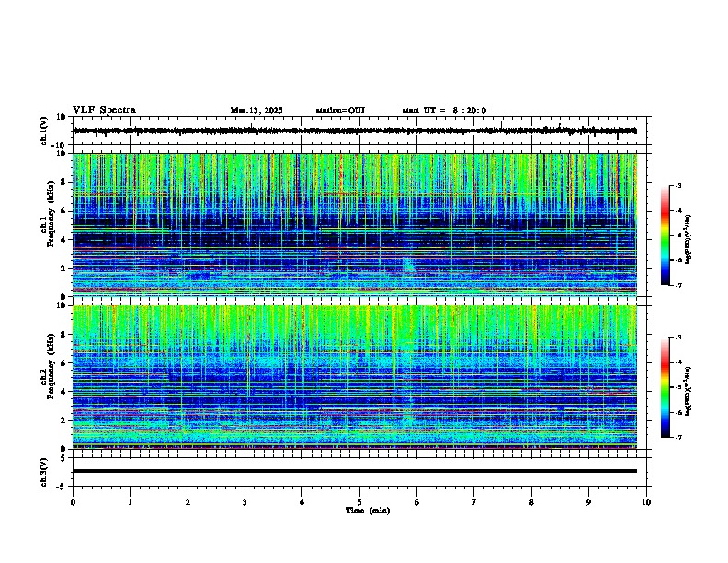Click the ch.2 color bar "log(PSD)" unit label
Viewport: 728px width, 563px height.
(x=688, y=391)
